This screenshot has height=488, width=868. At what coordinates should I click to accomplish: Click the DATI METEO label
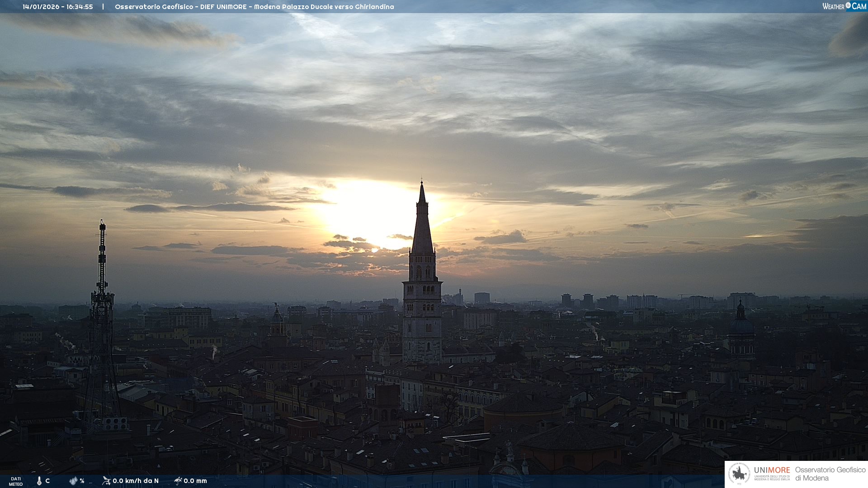click(x=16, y=481)
